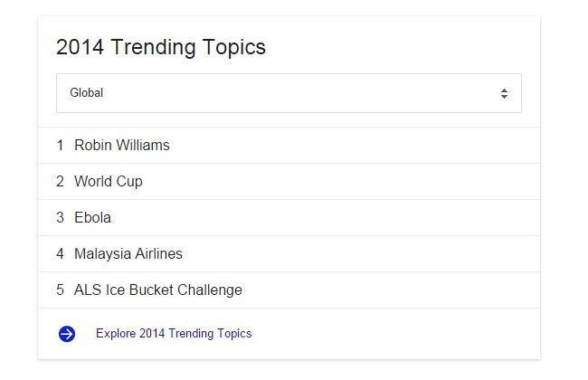Click the downward triangle in region selector
This screenshot has height=380, width=588.
point(504,97)
